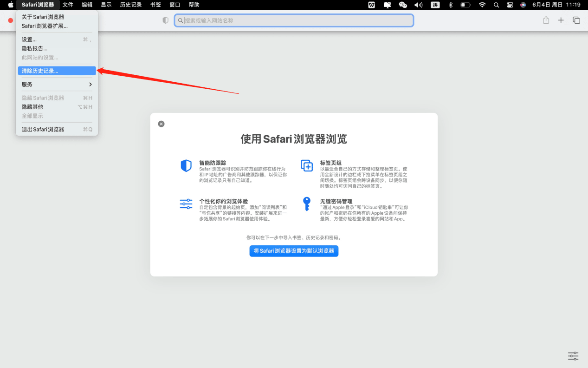The image size is (588, 368).
Task: Click 将 Safari浏览器设置为默认浏览器 button
Action: click(x=294, y=251)
